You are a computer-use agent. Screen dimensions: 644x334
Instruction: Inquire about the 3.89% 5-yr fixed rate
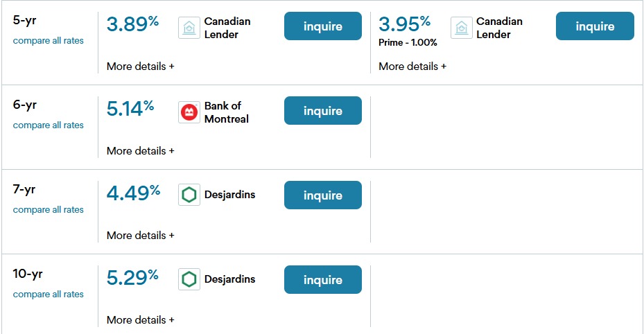[323, 26]
